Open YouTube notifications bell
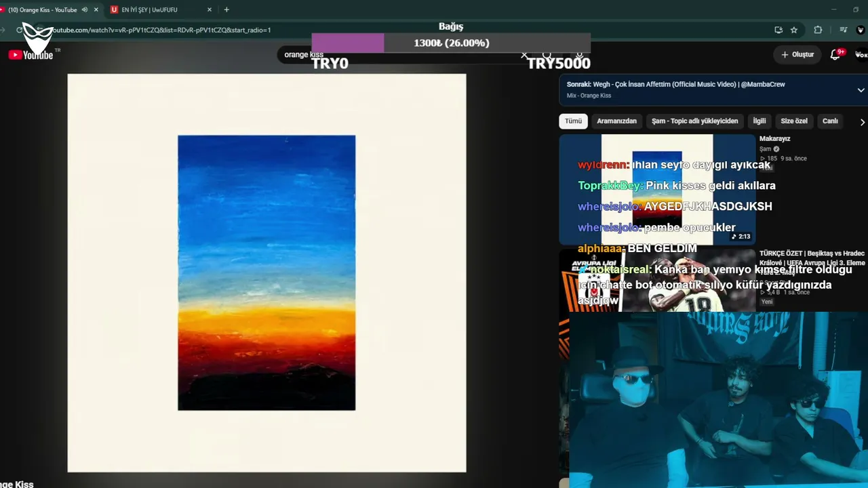 pyautogui.click(x=835, y=54)
